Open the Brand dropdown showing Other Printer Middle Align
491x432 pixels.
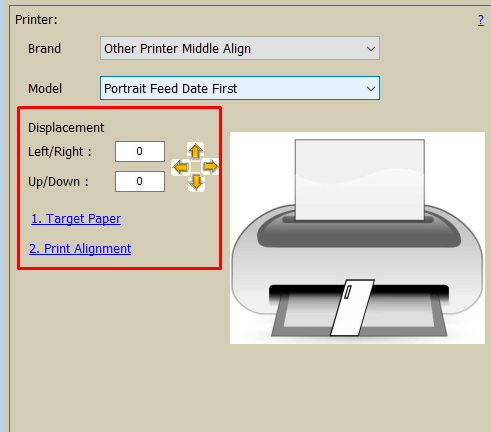click(x=240, y=48)
